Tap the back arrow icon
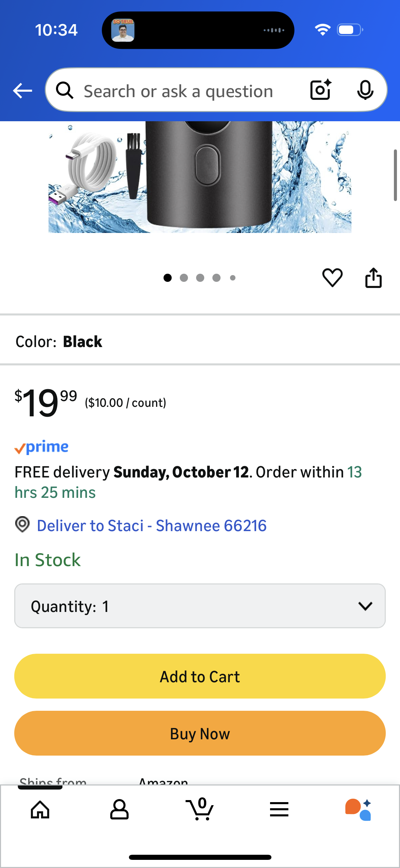400x868 pixels. tap(22, 91)
